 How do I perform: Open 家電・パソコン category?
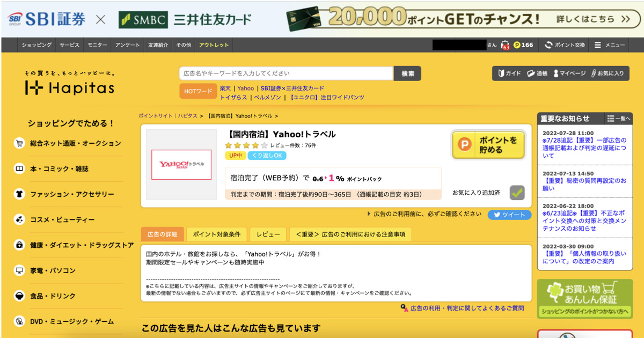coord(46,270)
